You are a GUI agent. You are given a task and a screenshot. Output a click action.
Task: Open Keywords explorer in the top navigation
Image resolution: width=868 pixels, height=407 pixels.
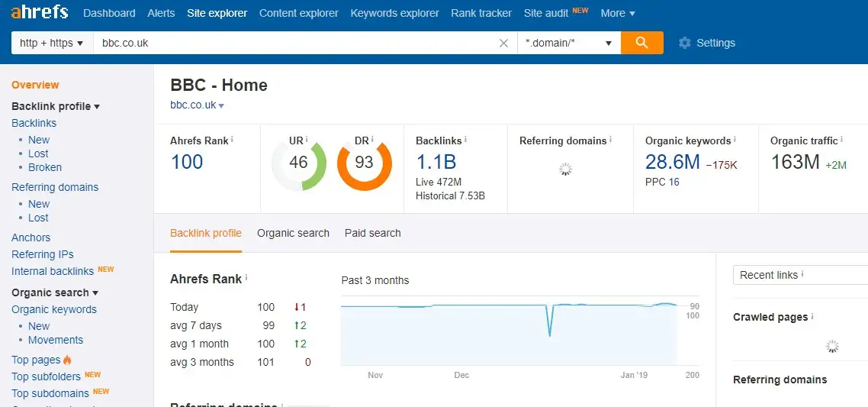(394, 13)
